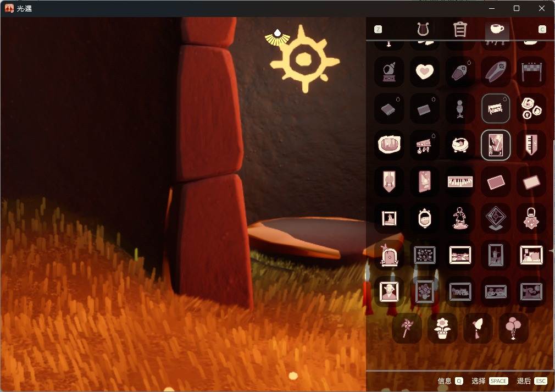Maximize the 光遇 window
Viewport: 555px width, 392px height.
(x=517, y=8)
